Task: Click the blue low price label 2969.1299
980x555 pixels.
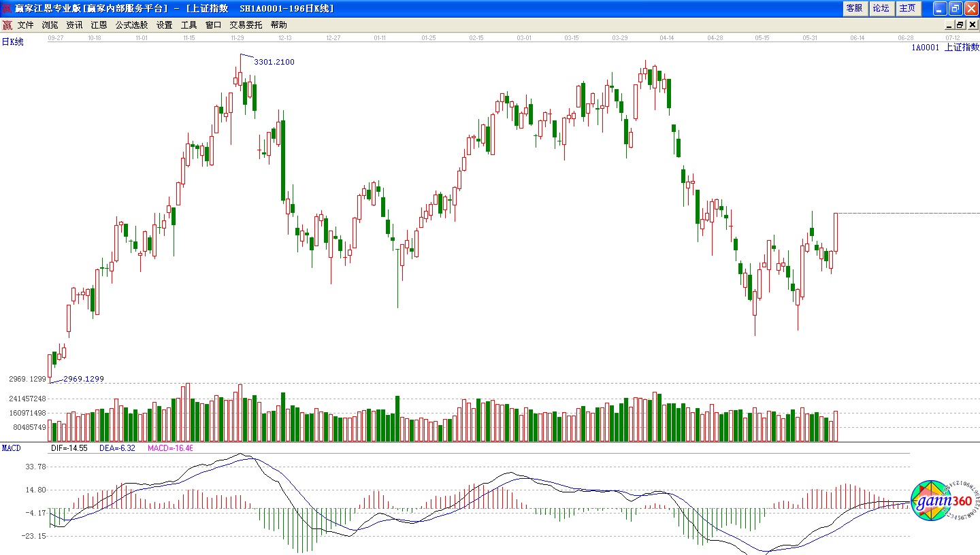Action: pos(84,379)
